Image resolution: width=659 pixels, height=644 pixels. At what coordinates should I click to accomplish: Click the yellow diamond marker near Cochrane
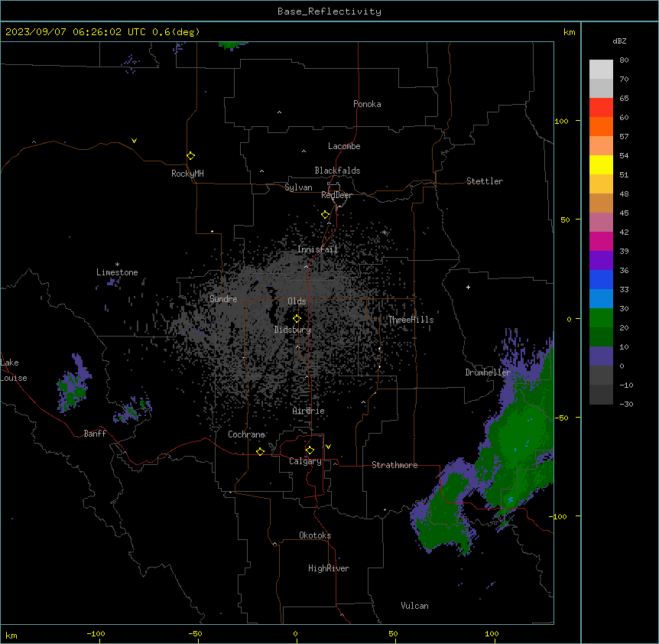(260, 451)
